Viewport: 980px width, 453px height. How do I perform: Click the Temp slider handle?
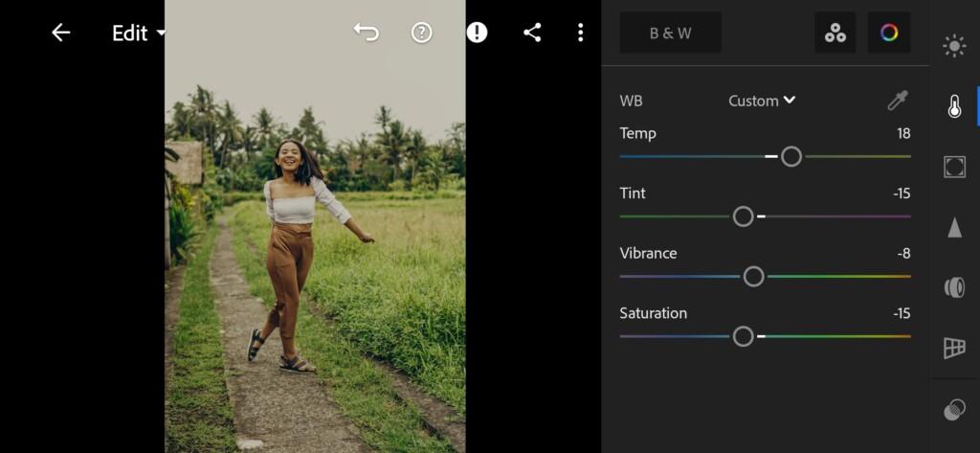791,156
